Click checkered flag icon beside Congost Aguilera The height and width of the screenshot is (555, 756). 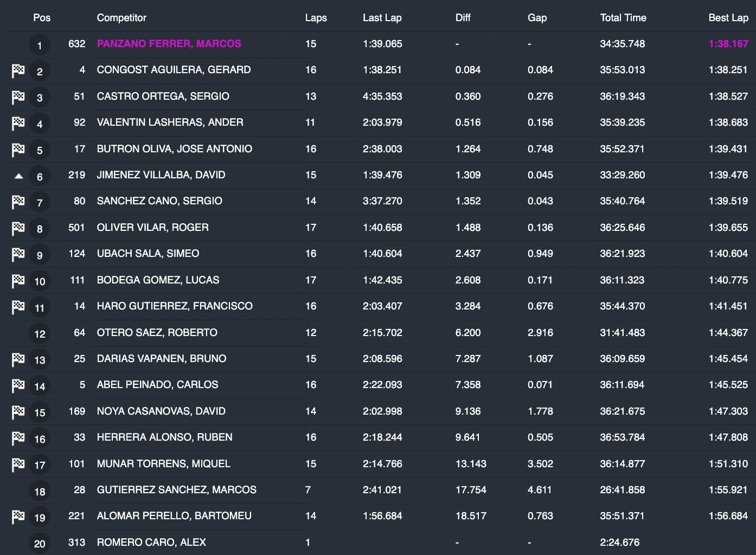tap(18, 70)
